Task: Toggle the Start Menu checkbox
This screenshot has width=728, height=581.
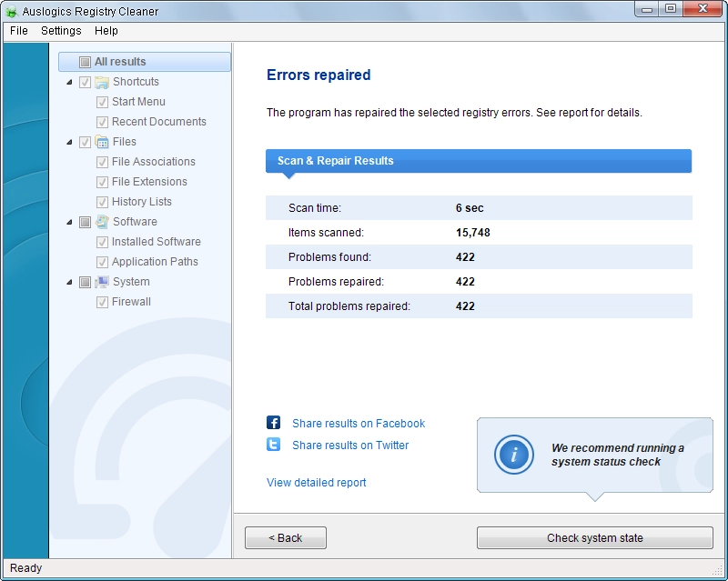Action: click(102, 102)
